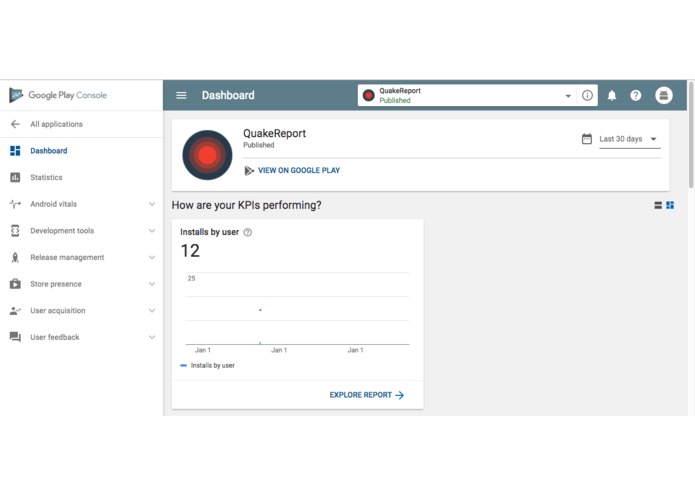Expand the Development tools section
This screenshot has height=494, width=695.
152,230
